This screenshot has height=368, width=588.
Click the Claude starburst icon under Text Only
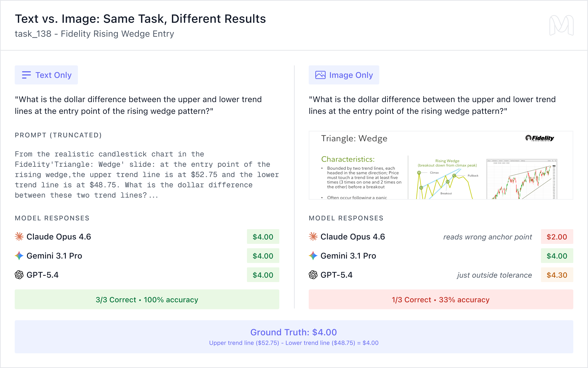[x=19, y=237]
